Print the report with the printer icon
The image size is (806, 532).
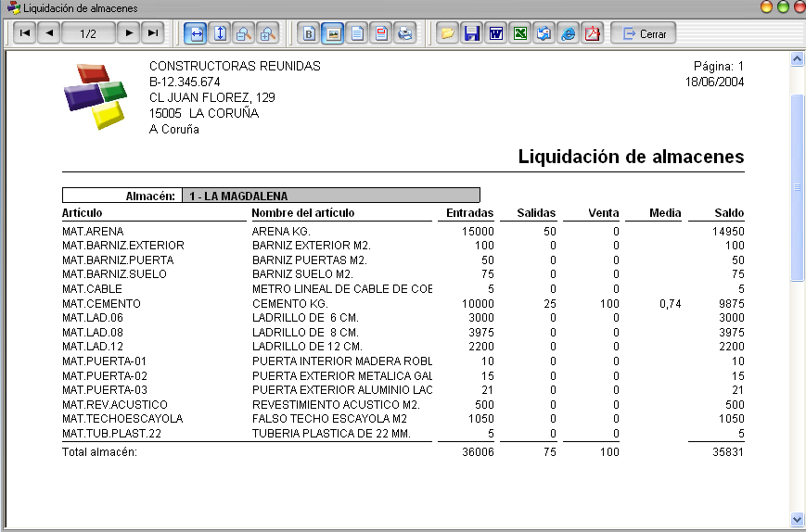405,33
